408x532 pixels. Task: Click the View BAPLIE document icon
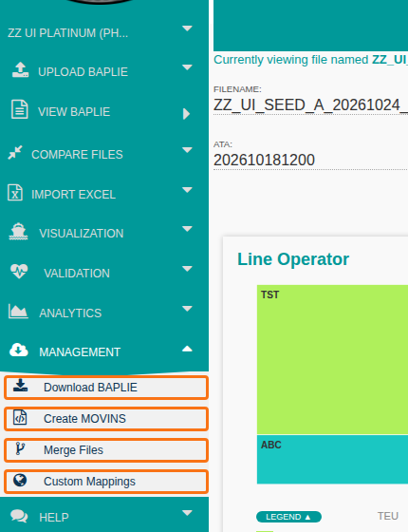tap(20, 109)
